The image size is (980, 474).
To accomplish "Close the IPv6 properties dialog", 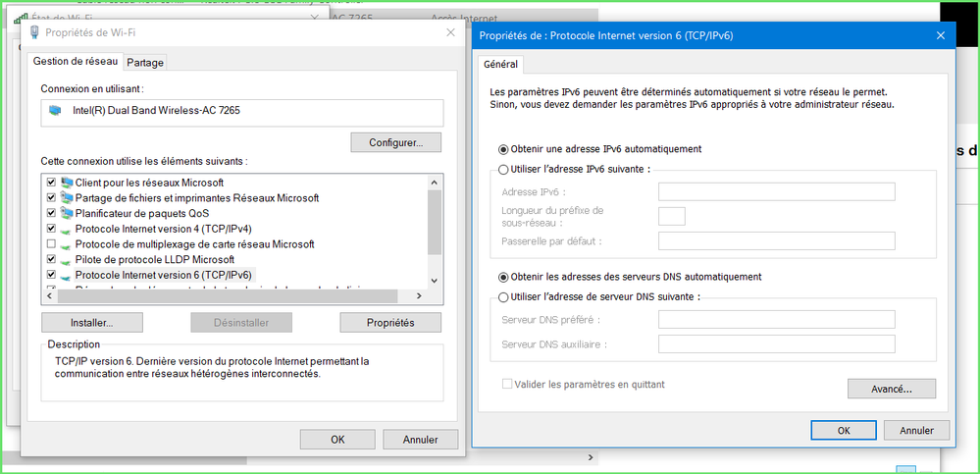I will pos(940,35).
